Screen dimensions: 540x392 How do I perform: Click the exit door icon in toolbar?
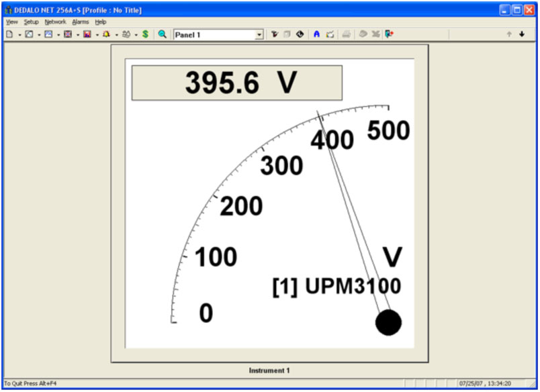[390, 34]
